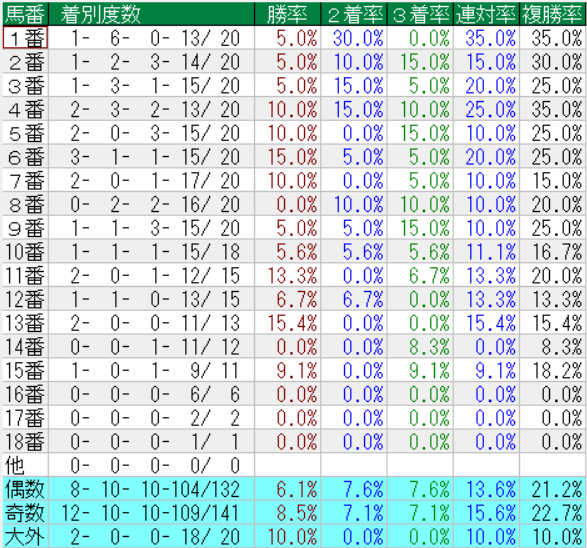Screen dimensions: 587x548
Task: Click the 複勝率 column header
Action: [553, 14]
